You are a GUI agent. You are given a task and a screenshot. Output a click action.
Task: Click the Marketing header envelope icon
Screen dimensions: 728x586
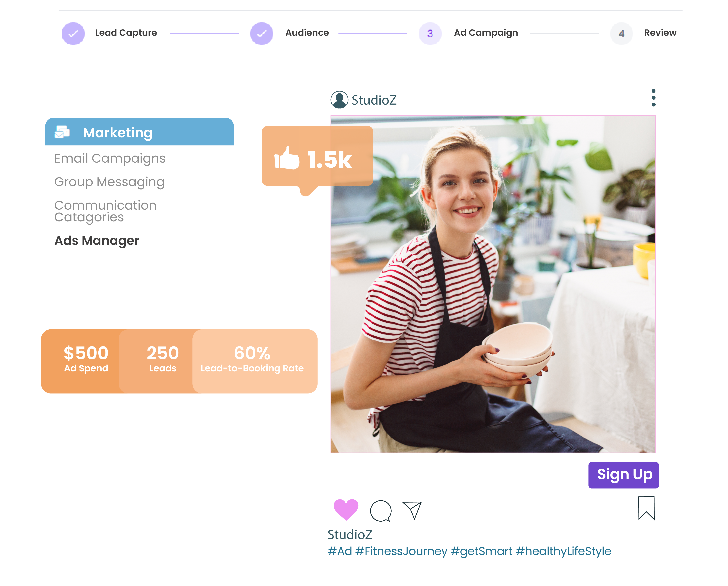click(62, 132)
